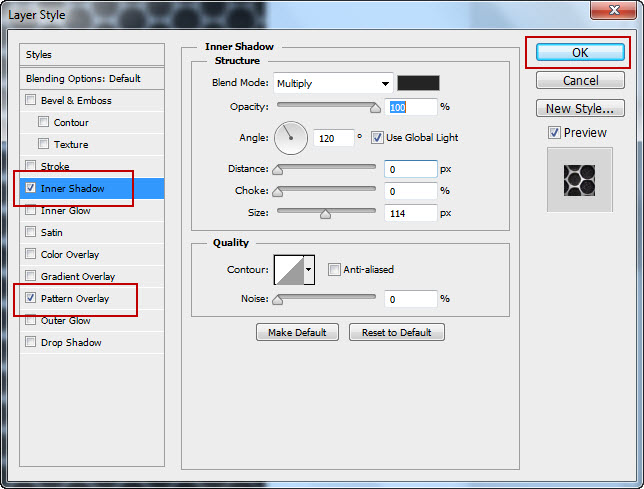The width and height of the screenshot is (644, 489).
Task: Open the shadow color swatch
Action: 418,83
